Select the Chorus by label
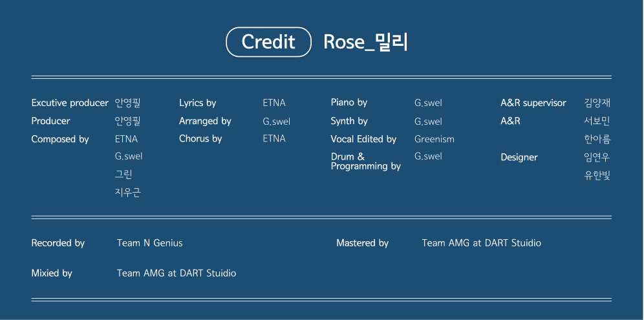644x320 pixels. 200,138
